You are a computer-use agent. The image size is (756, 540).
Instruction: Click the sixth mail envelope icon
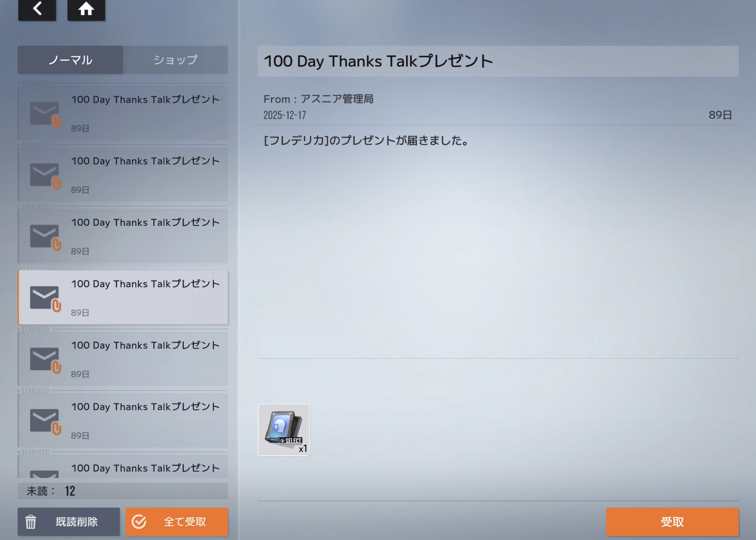pos(45,421)
